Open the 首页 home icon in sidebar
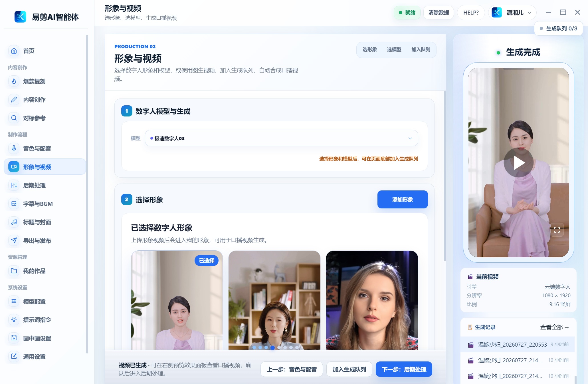 click(x=14, y=51)
